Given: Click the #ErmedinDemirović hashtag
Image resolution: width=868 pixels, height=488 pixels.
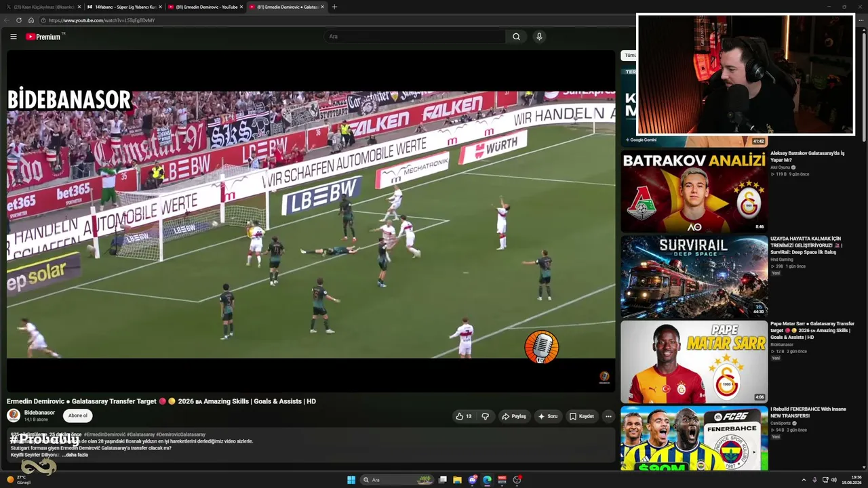Looking at the screenshot, I should (x=104, y=434).
